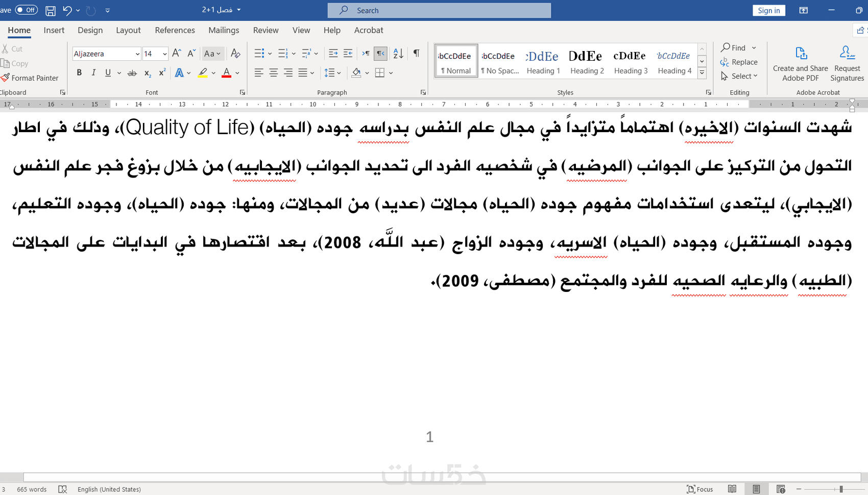868x495 pixels.
Task: Toggle italic formatting
Action: (x=93, y=73)
